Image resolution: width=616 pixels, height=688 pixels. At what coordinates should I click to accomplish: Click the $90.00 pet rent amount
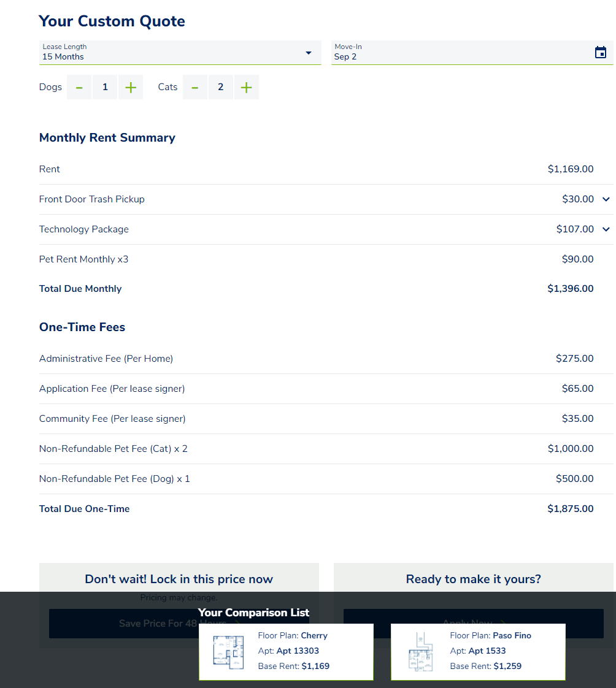click(x=577, y=259)
